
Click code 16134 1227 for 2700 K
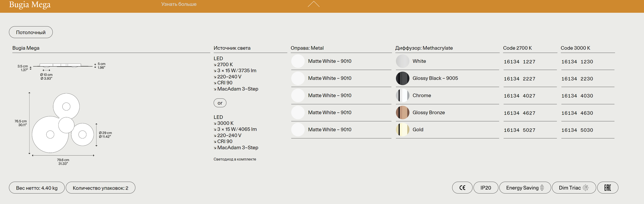[x=519, y=62]
